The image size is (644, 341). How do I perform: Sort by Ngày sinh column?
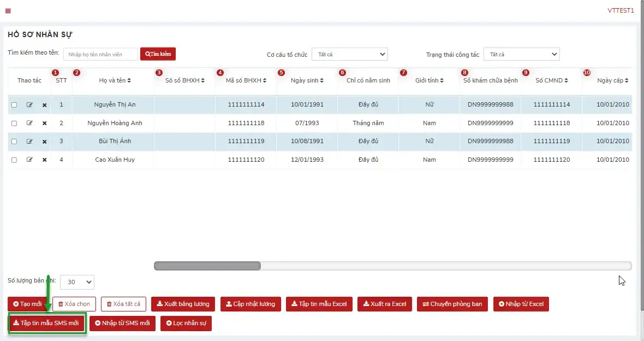pyautogui.click(x=307, y=81)
